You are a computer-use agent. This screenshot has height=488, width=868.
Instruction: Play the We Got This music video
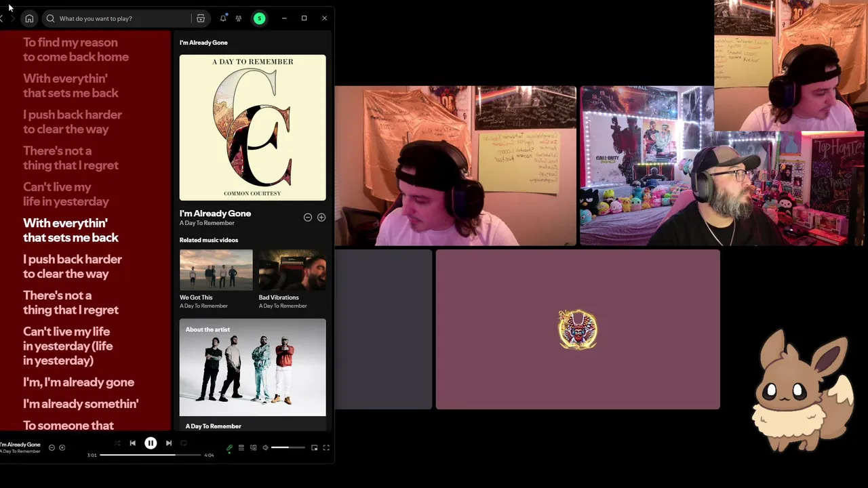[x=216, y=270]
